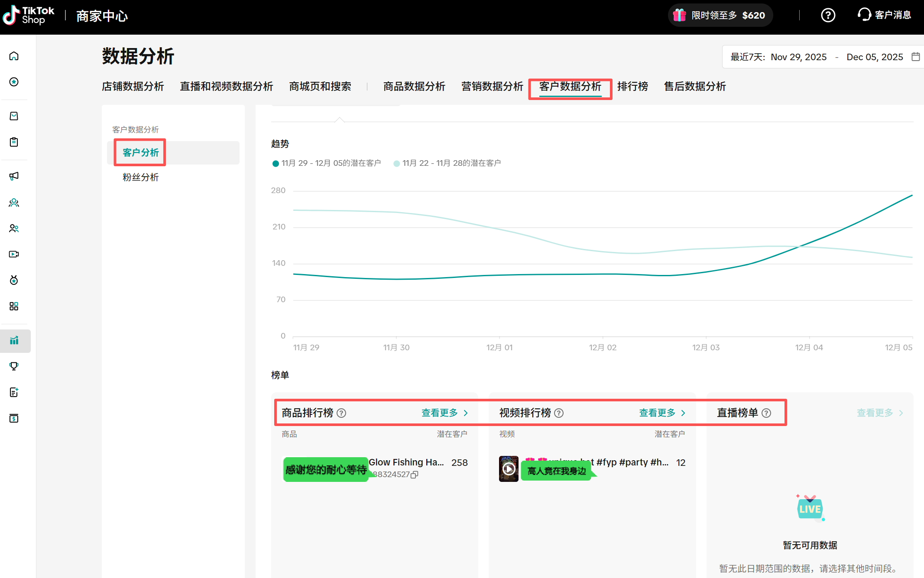Toggle the 11月 29 - 12月 05 legend series
The image size is (924, 578).
point(327,163)
